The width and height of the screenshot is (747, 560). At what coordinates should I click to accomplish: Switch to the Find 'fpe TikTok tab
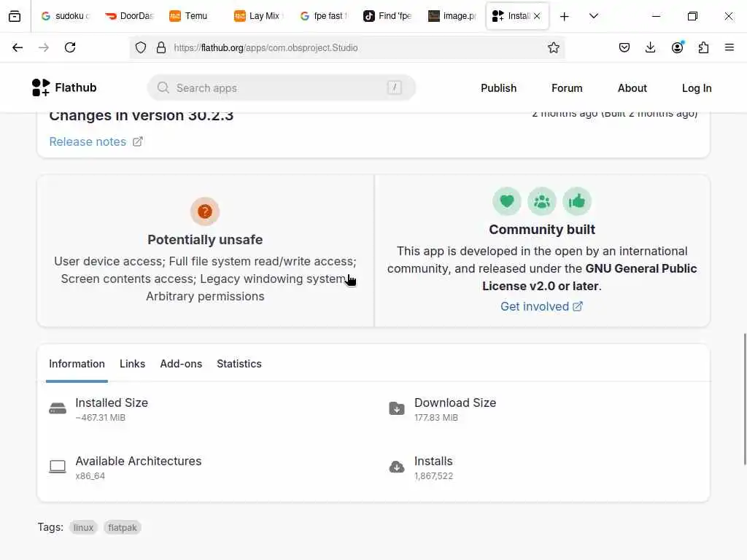pos(387,16)
